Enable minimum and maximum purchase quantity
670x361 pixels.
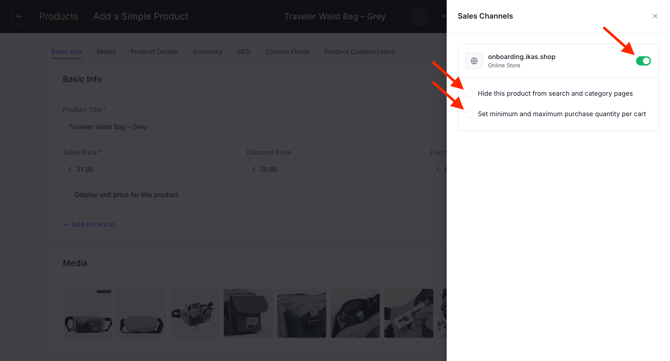click(470, 114)
